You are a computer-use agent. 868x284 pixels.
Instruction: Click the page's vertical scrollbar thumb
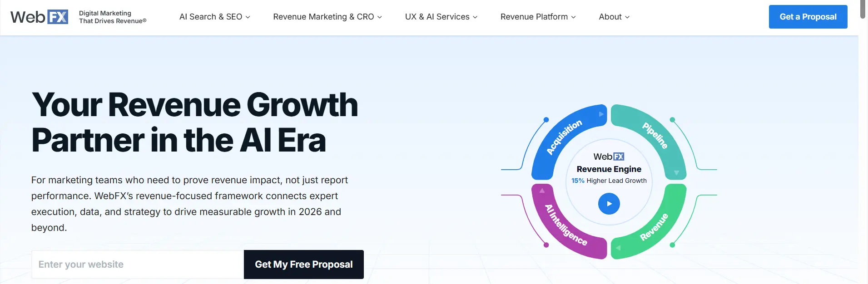pos(863,9)
